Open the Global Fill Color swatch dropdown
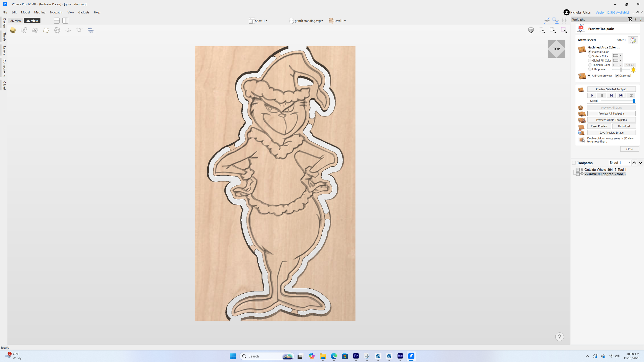 [x=617, y=61]
